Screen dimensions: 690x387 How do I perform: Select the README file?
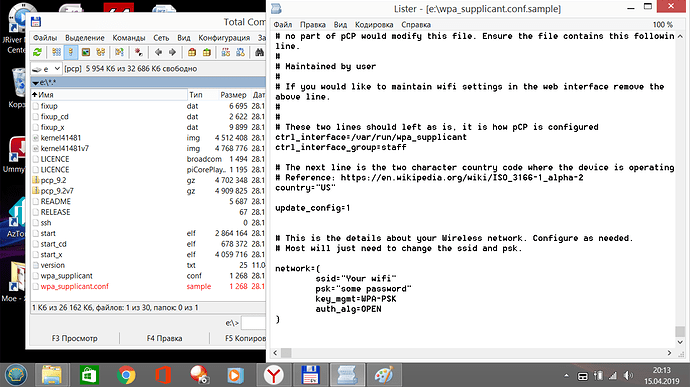click(x=148, y=201)
